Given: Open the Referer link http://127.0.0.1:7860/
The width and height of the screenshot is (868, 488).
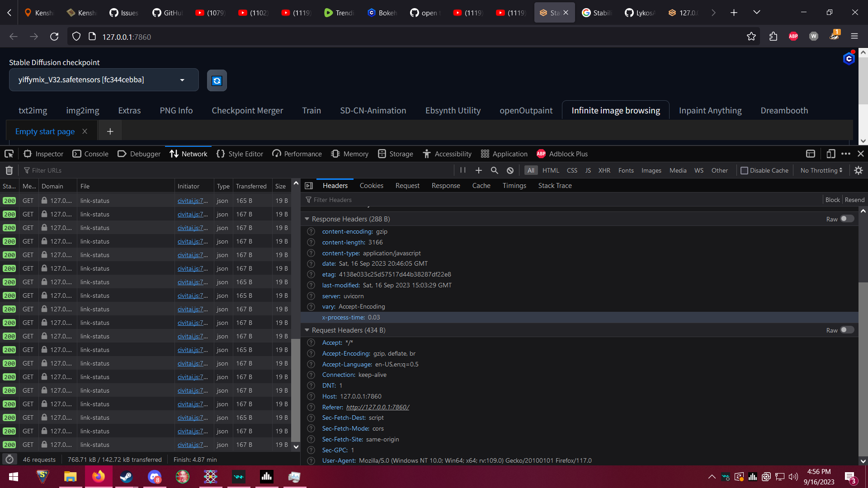Looking at the screenshot, I should (377, 407).
